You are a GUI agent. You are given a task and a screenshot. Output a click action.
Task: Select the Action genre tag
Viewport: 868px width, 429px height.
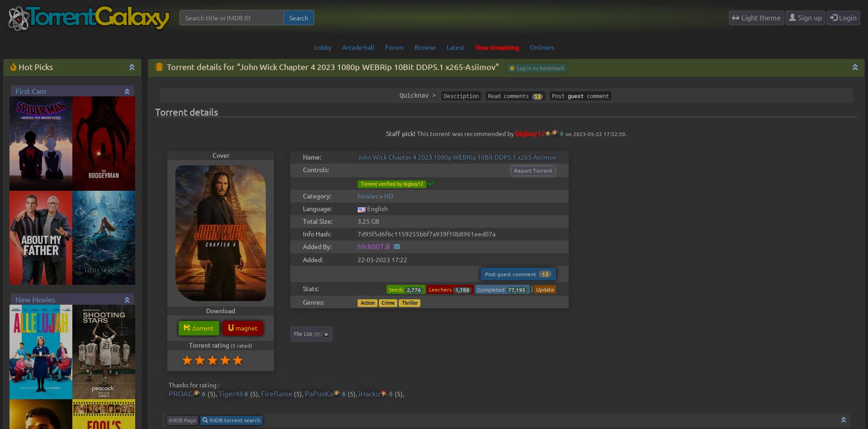pyautogui.click(x=368, y=303)
